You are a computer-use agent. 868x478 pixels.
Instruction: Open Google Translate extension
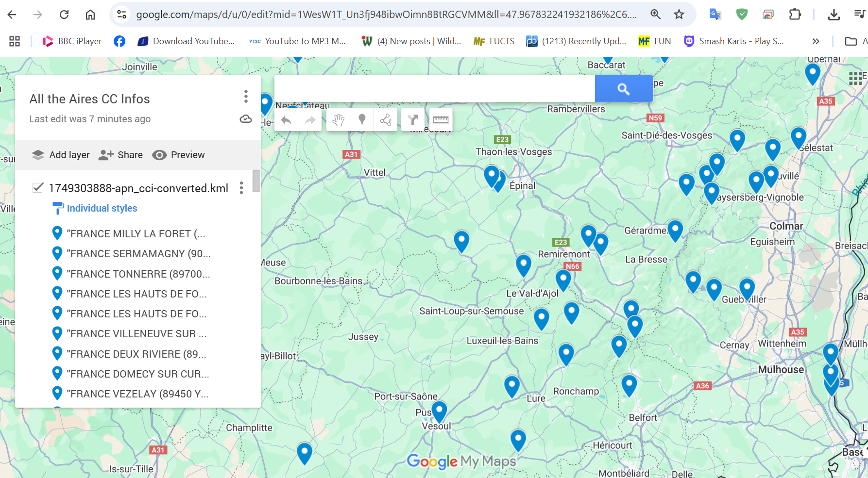tap(715, 15)
